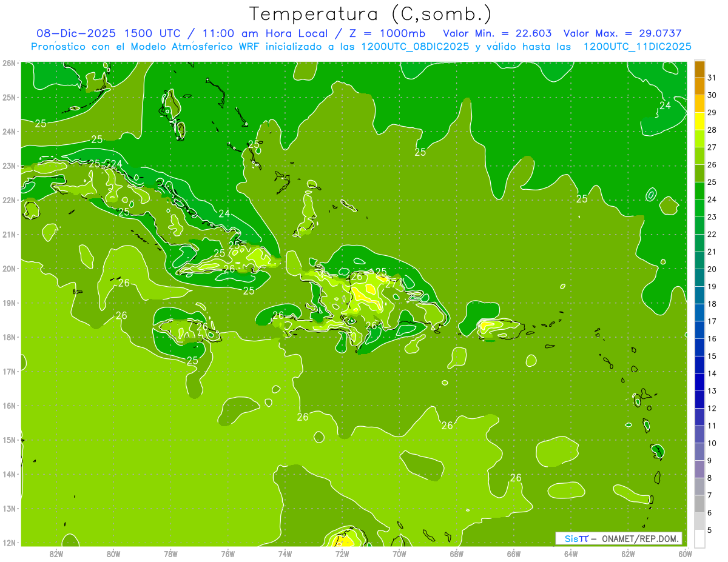Click legend value "8" on the color bar

pyautogui.click(x=710, y=478)
